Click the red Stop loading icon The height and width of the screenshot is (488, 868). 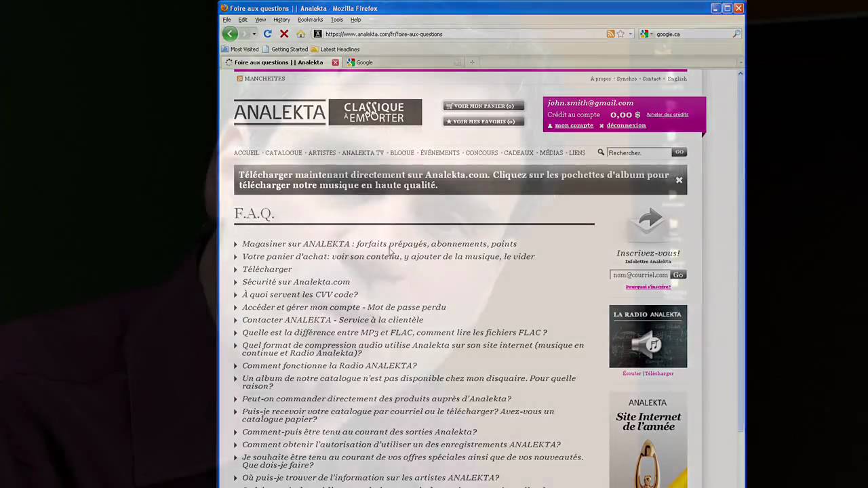point(284,34)
